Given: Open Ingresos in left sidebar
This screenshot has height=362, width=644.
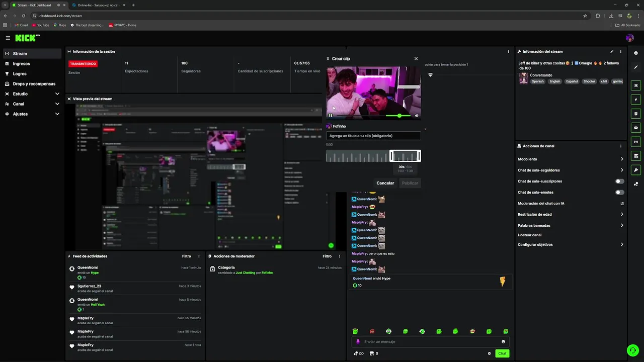Looking at the screenshot, I should pyautogui.click(x=32, y=64).
